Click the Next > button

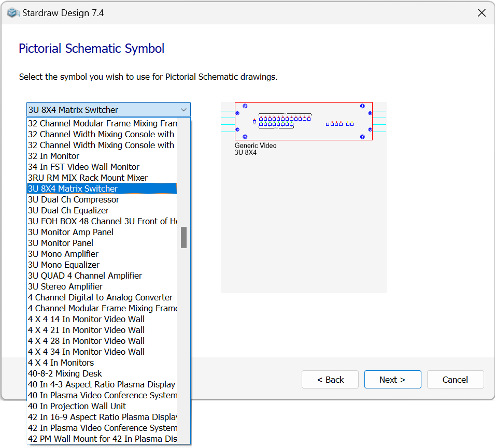(x=392, y=380)
